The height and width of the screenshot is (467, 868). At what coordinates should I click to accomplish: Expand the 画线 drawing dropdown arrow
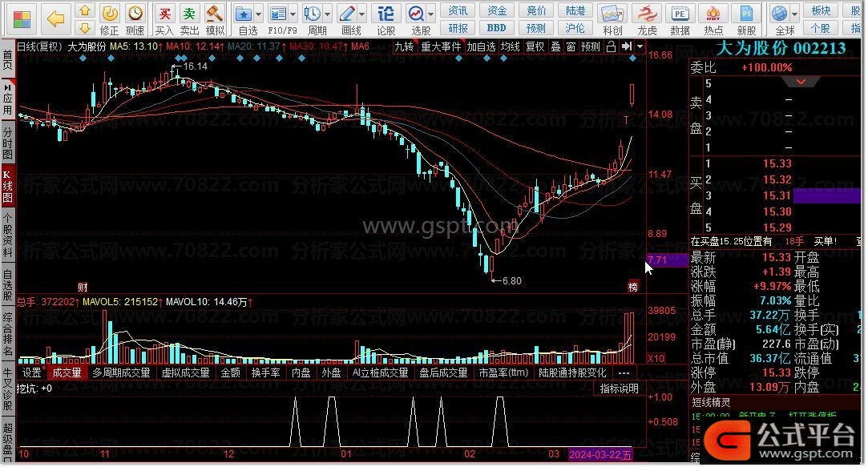(362, 14)
